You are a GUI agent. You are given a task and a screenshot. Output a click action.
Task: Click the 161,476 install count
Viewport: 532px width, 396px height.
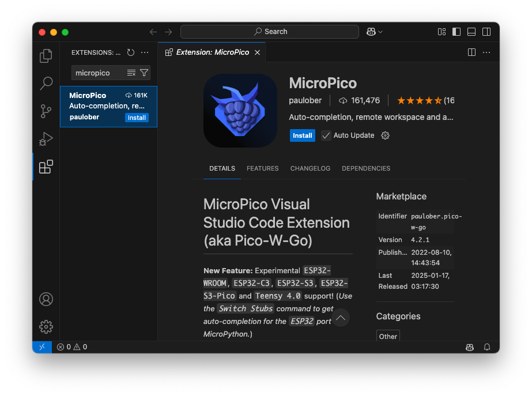click(360, 100)
